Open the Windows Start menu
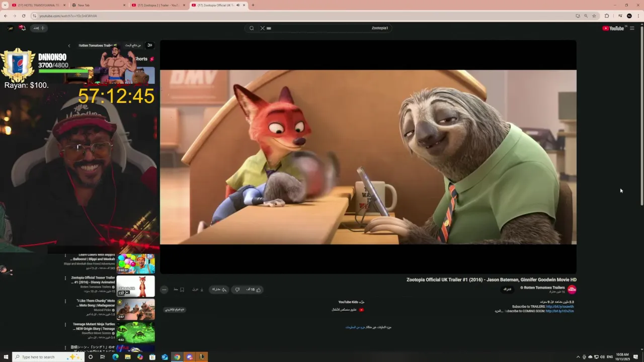 tap(6, 357)
